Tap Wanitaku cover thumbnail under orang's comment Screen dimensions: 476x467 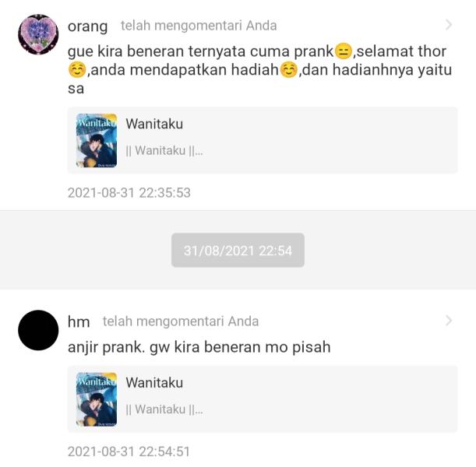point(97,140)
